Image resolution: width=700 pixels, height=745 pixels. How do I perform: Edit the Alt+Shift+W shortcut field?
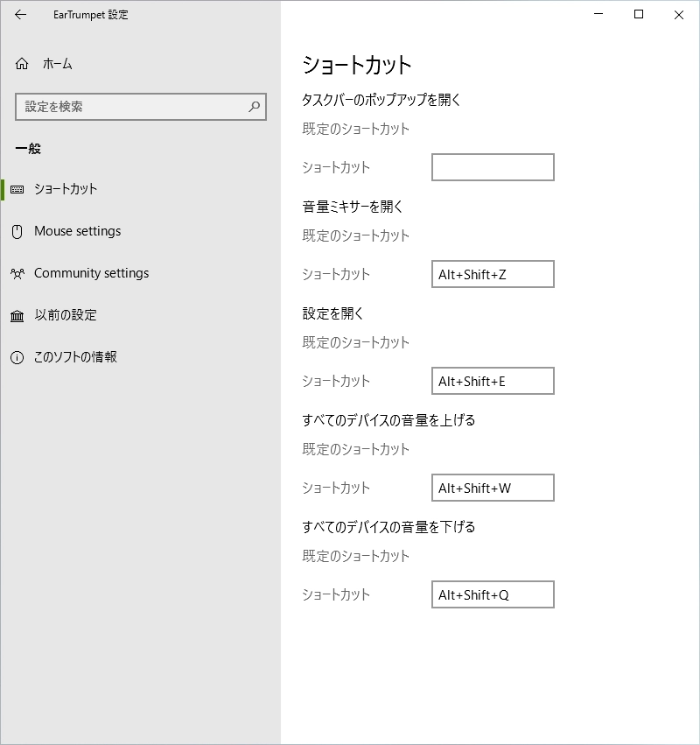[493, 488]
